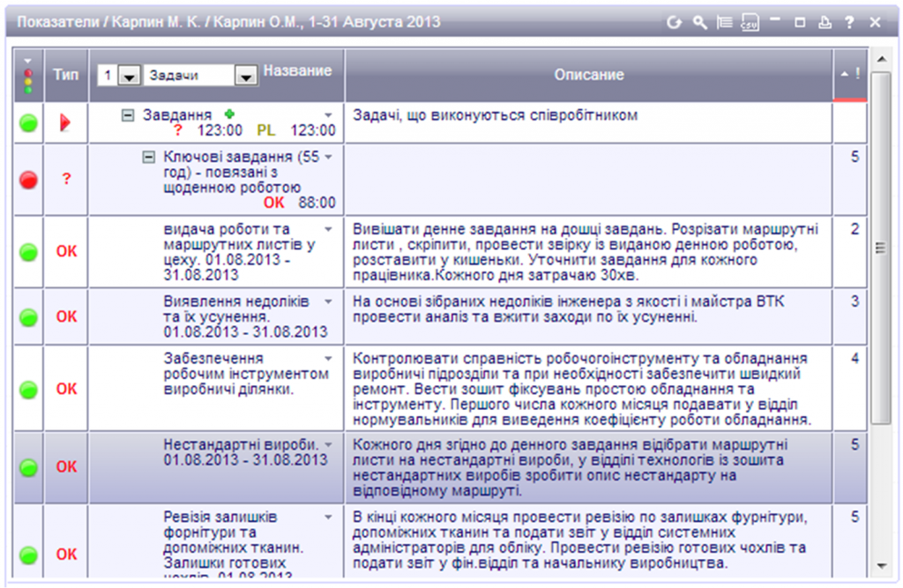Click description starting "Вивішати денне завдання"
This screenshot has width=903, height=588.
586,251
